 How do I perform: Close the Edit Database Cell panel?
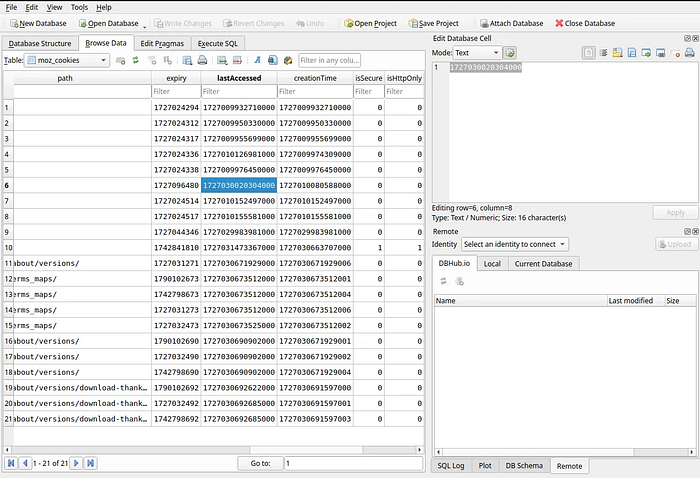(x=695, y=38)
